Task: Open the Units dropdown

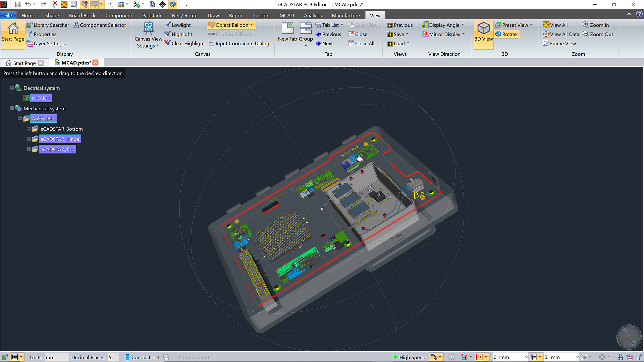Action: [67, 357]
